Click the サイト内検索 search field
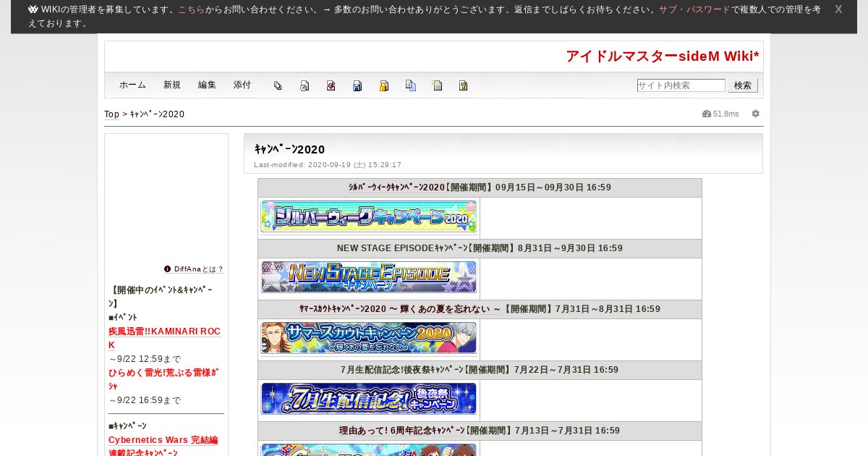This screenshot has width=868, height=456. (x=681, y=85)
